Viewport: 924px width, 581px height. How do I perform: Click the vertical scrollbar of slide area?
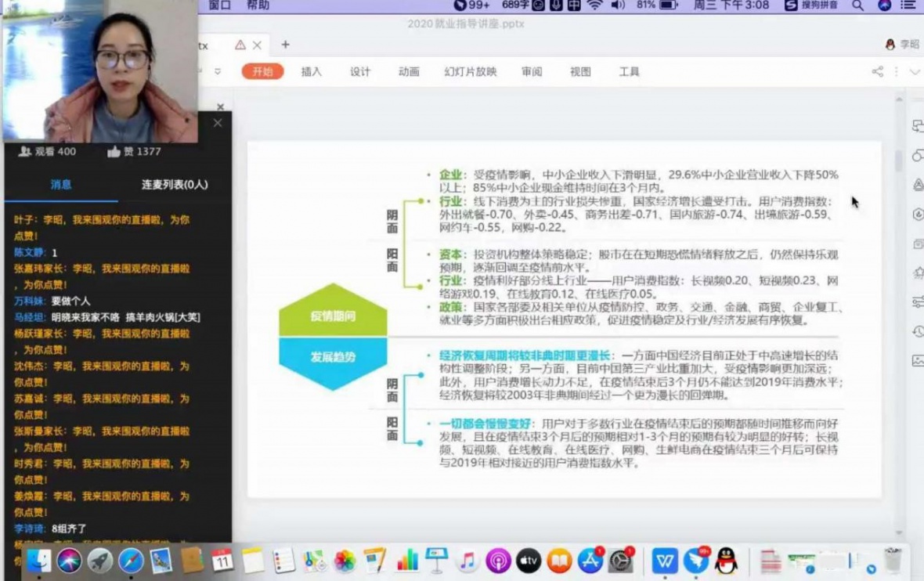coord(898,161)
